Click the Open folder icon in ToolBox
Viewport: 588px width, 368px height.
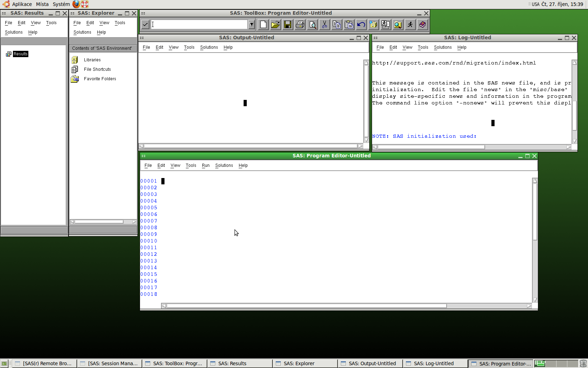(275, 25)
